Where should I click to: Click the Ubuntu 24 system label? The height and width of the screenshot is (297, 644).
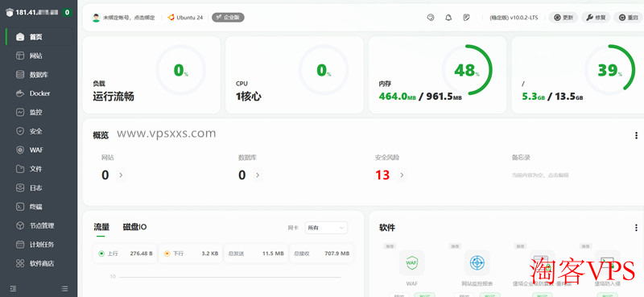[190, 18]
